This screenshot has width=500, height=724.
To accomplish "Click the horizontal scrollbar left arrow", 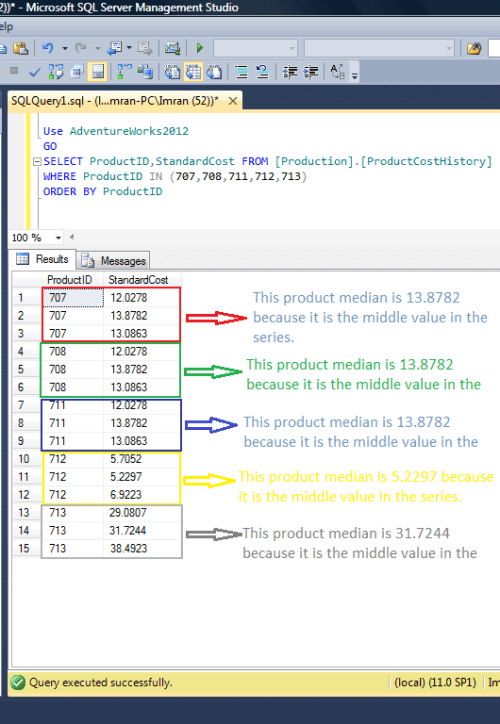I will click(72, 237).
